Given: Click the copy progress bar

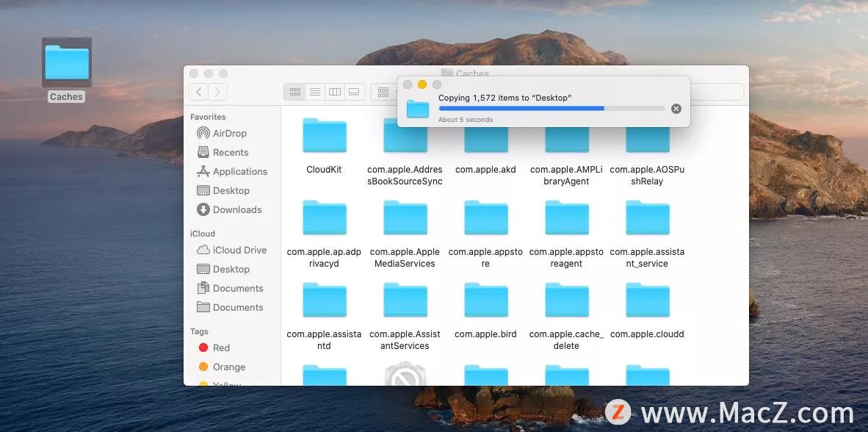Looking at the screenshot, I should (x=551, y=109).
